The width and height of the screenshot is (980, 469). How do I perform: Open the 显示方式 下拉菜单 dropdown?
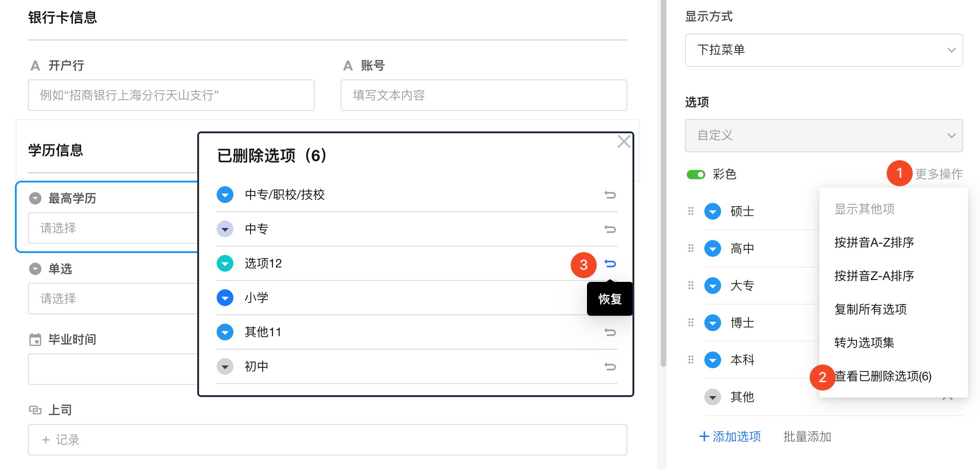tap(824, 50)
